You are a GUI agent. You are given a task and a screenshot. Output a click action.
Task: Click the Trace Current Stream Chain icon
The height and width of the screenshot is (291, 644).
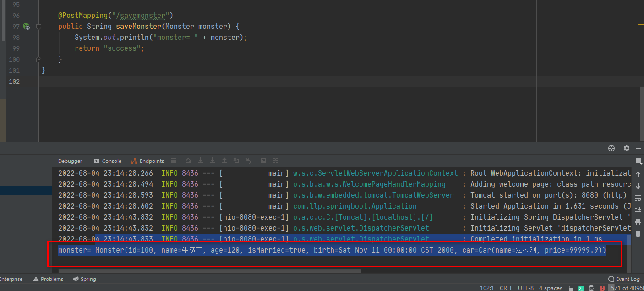click(x=275, y=161)
